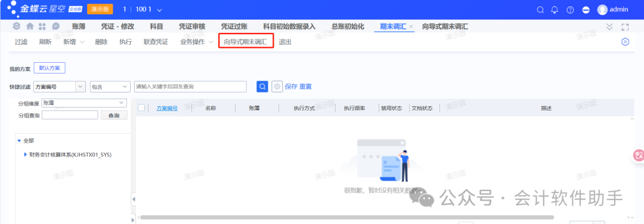The image size is (644, 224).
Task: Select 财务会计核算体系(KJHSTX01_SYS) in the tree
Action: coord(70,155)
